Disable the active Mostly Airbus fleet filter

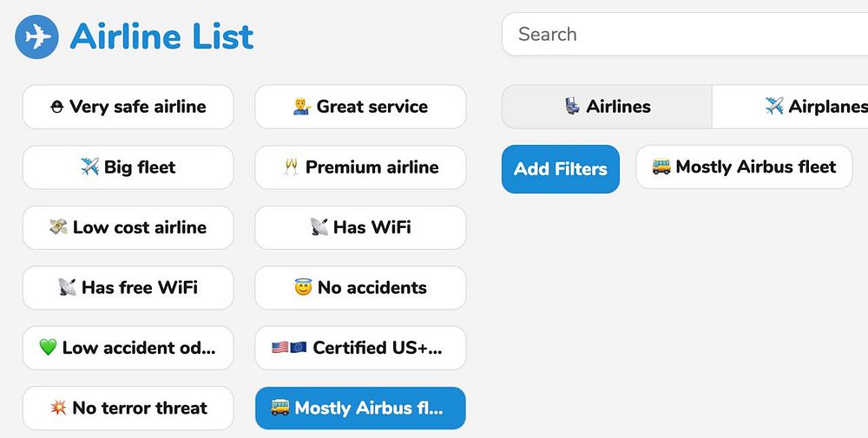click(x=360, y=409)
